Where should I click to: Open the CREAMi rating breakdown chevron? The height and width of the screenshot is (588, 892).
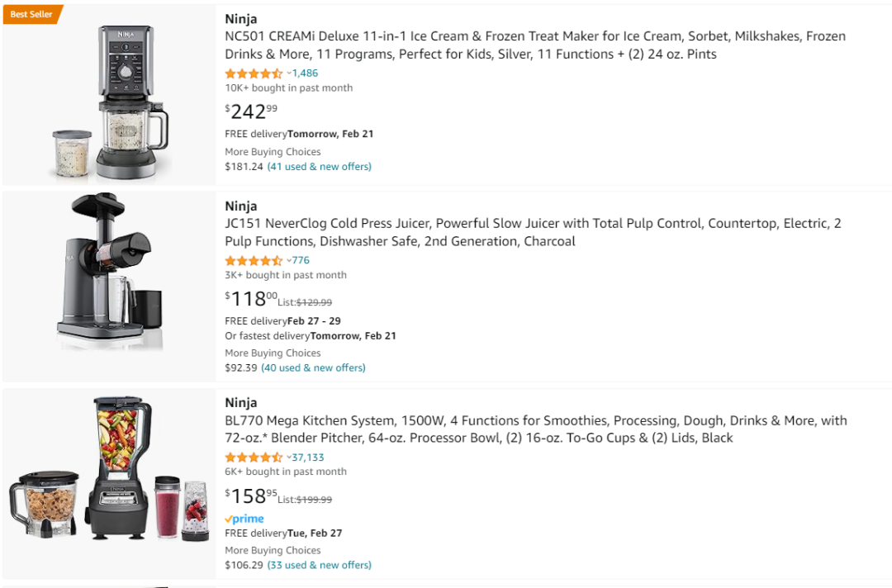(x=289, y=73)
